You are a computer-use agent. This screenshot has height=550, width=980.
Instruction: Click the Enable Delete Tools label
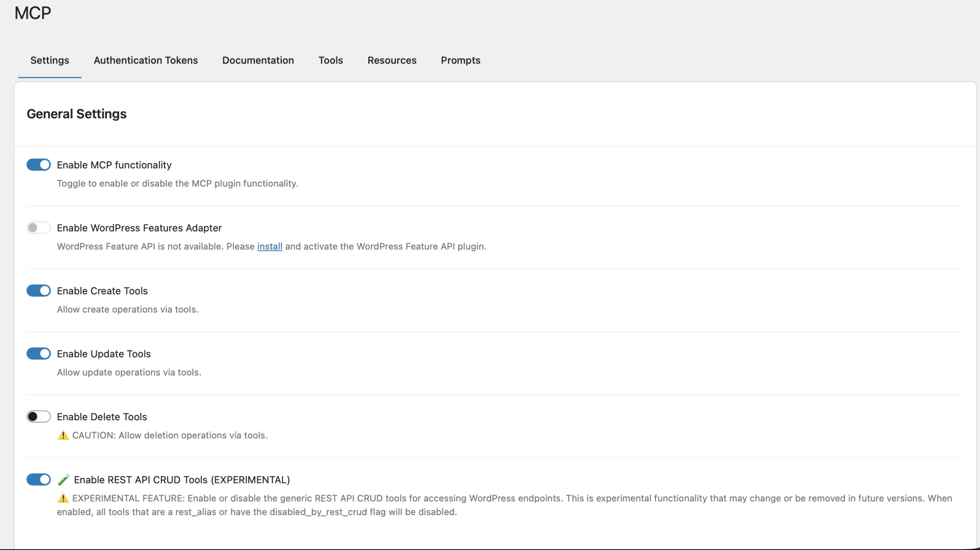(102, 417)
